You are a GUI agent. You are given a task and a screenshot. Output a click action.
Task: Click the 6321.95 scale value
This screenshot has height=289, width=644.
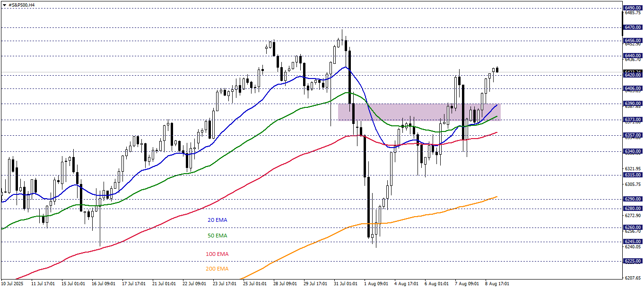point(633,169)
